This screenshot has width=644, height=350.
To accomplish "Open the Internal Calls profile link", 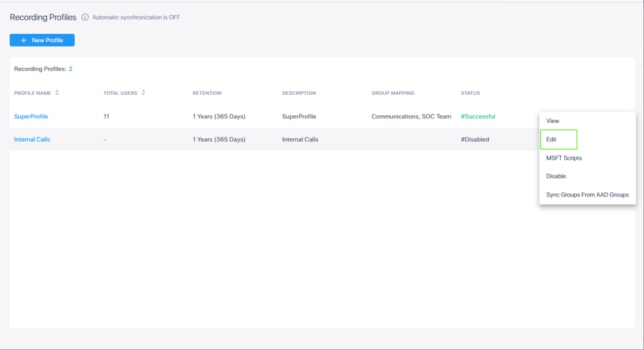I will (x=32, y=139).
